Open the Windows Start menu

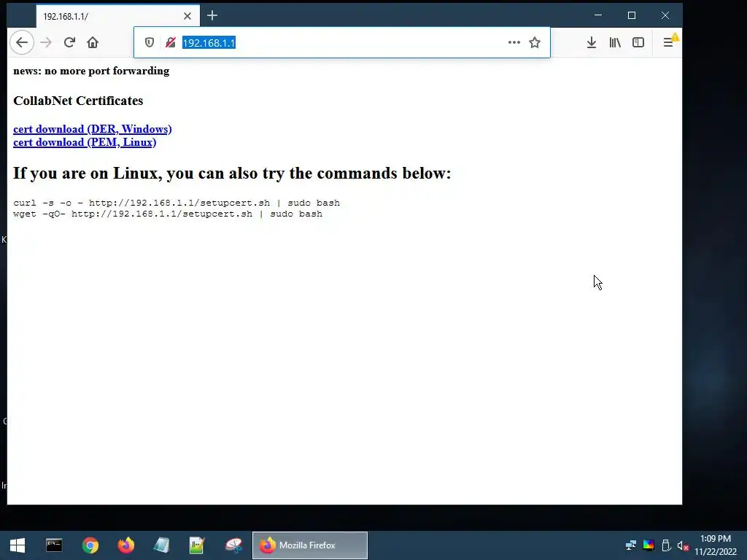pos(18,545)
